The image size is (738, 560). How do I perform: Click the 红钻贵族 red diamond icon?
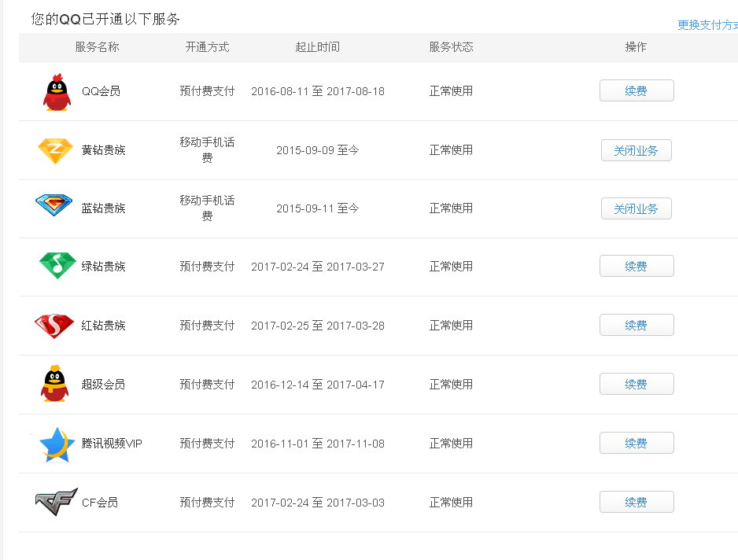point(54,325)
